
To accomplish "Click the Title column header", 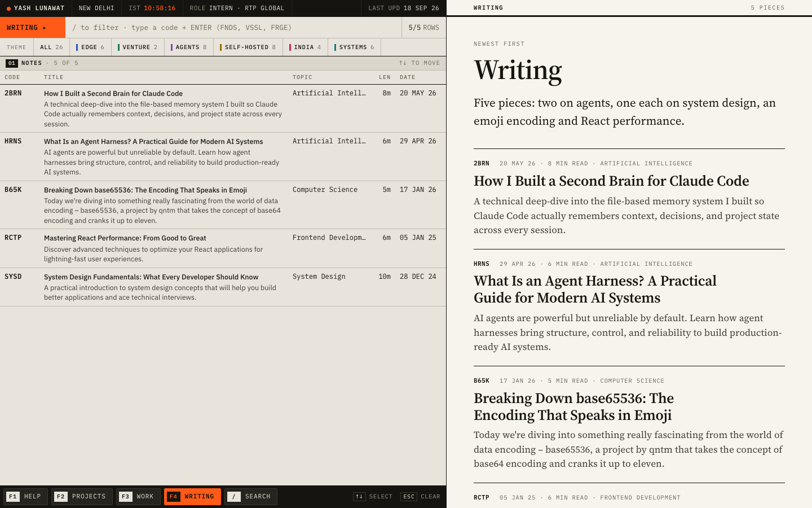I will coord(54,77).
